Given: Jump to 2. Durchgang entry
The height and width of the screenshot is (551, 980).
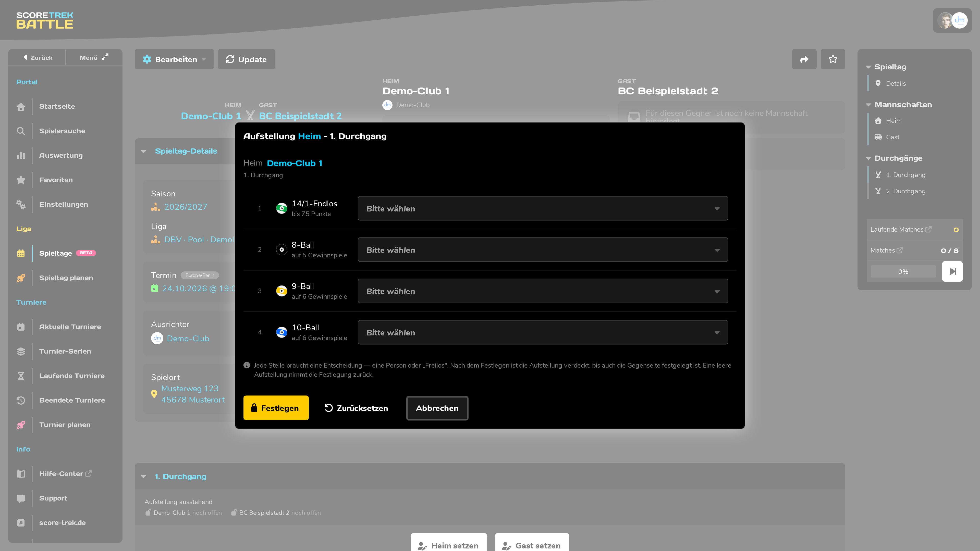Looking at the screenshot, I should (x=905, y=191).
